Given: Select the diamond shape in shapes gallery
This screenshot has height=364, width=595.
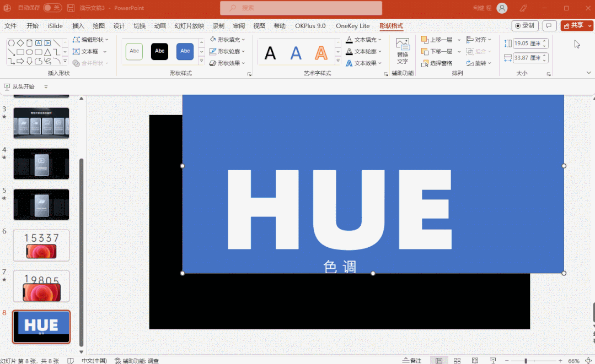Looking at the screenshot, I should 20,43.
